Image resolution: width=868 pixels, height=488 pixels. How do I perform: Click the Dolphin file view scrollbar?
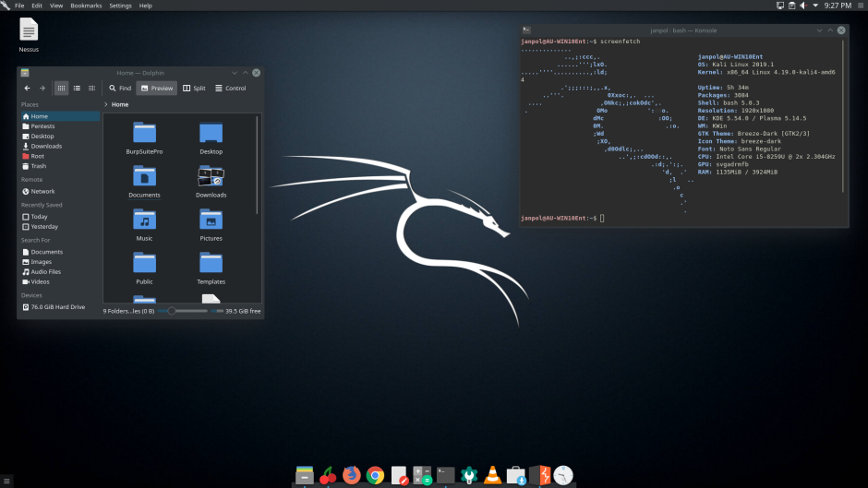(258, 165)
